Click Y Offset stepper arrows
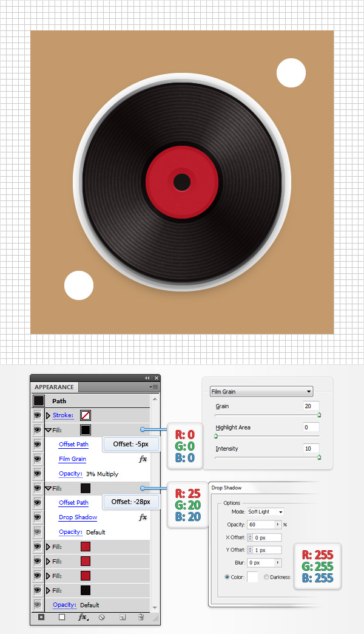 click(x=251, y=550)
